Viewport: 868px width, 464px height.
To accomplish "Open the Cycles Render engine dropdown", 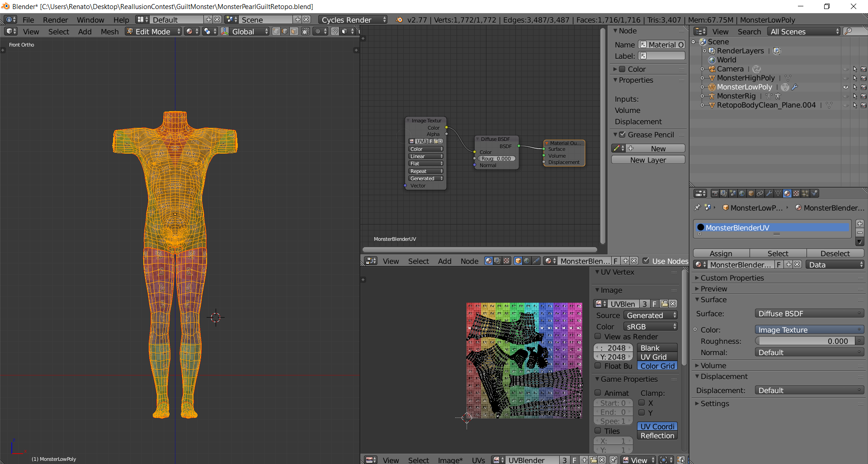I will [353, 19].
